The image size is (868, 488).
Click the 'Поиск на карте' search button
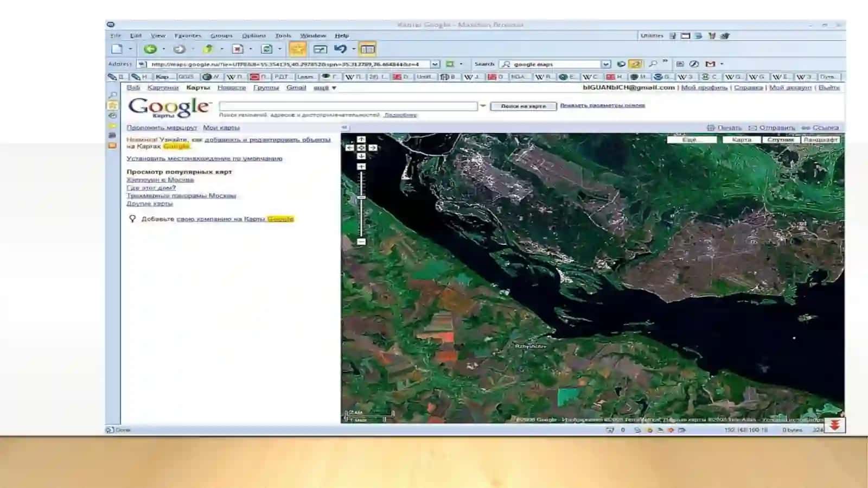tap(523, 106)
